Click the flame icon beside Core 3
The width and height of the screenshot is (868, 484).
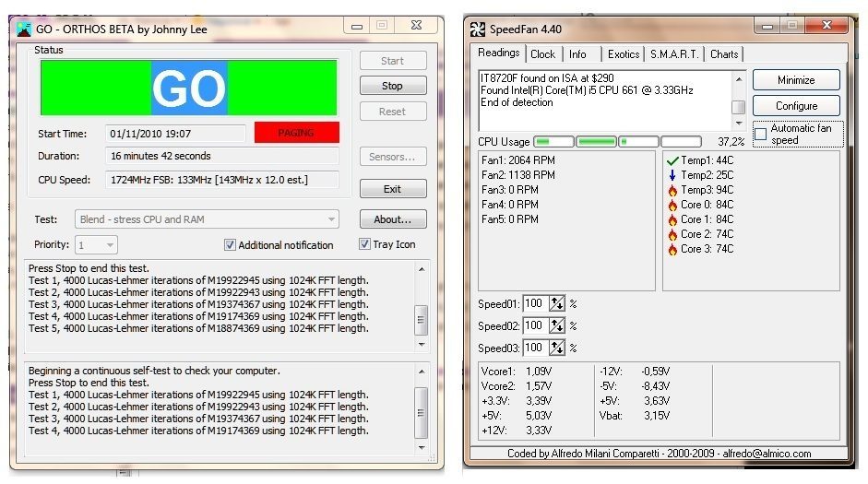pos(672,250)
